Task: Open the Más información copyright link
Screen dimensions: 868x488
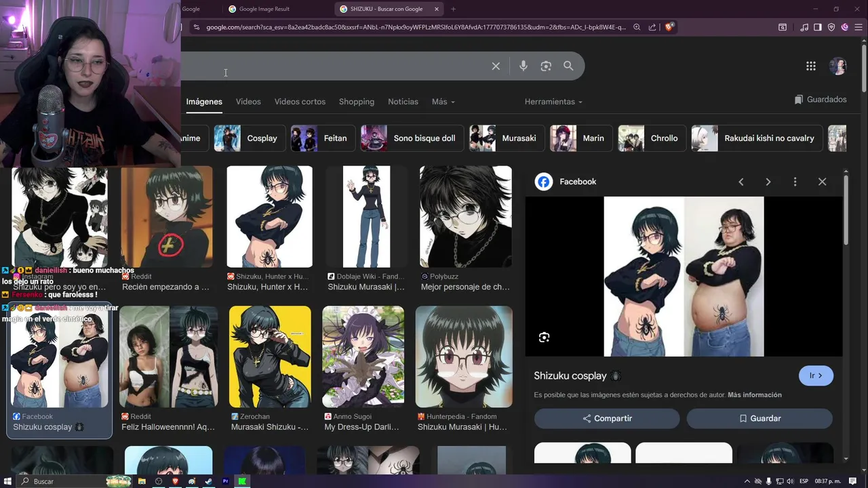Action: [x=755, y=394]
